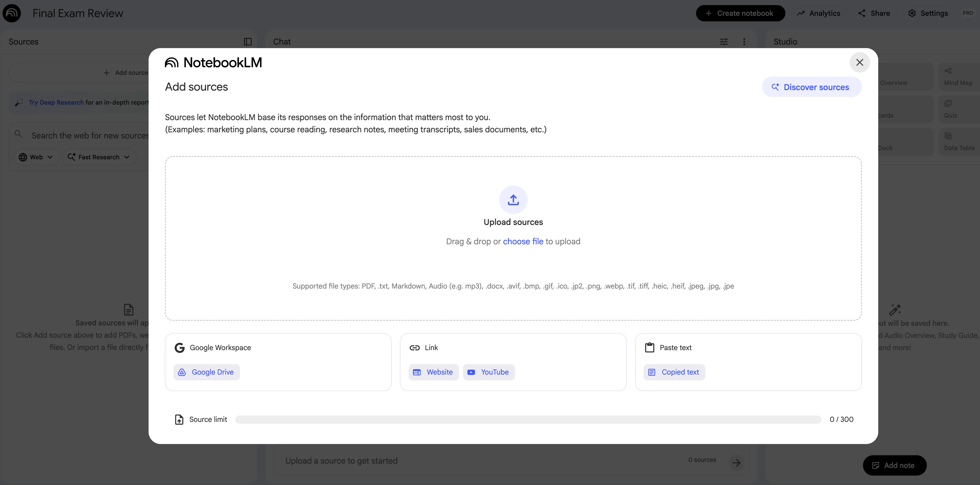Open the Analytics page
Screen dimensions: 980x485
coord(818,13)
